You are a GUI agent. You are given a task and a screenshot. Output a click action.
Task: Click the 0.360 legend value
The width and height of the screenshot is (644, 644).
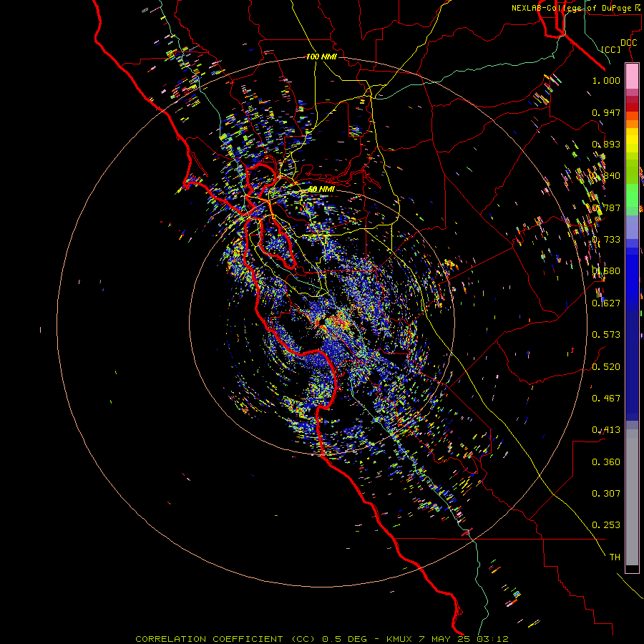(x=606, y=462)
